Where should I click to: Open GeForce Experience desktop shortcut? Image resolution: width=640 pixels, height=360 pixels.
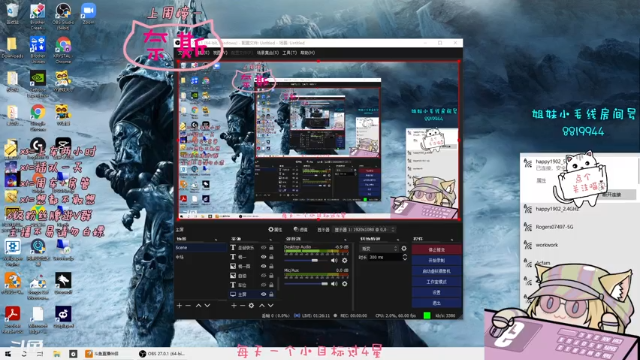click(x=38, y=84)
